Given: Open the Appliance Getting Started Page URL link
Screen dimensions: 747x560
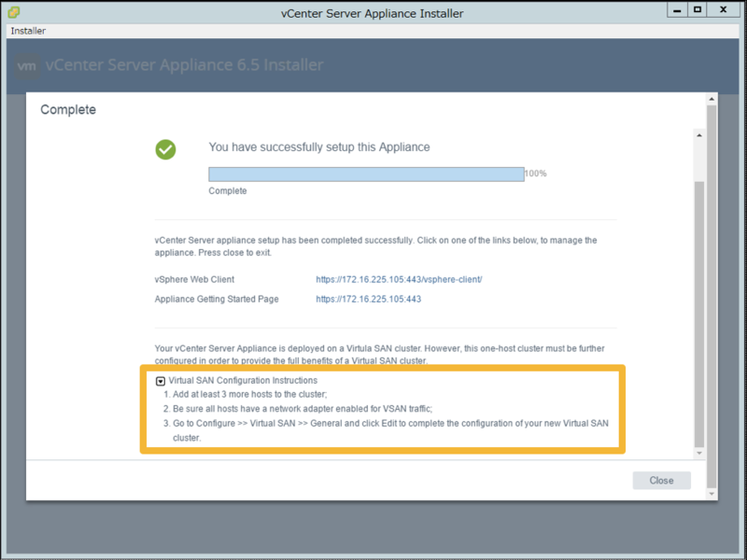Looking at the screenshot, I should click(x=368, y=299).
